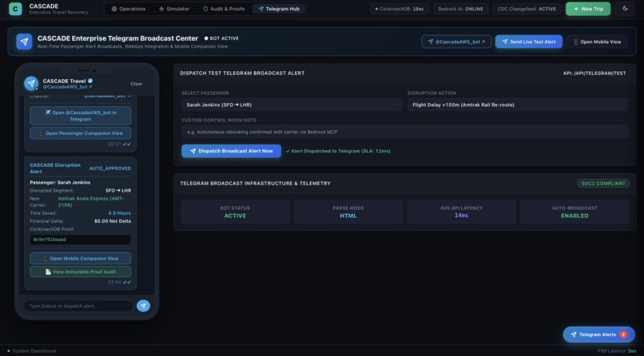The width and height of the screenshot is (644, 356).
Task: Click the CASCADE Travel avatar icon
Action: pos(31,83)
